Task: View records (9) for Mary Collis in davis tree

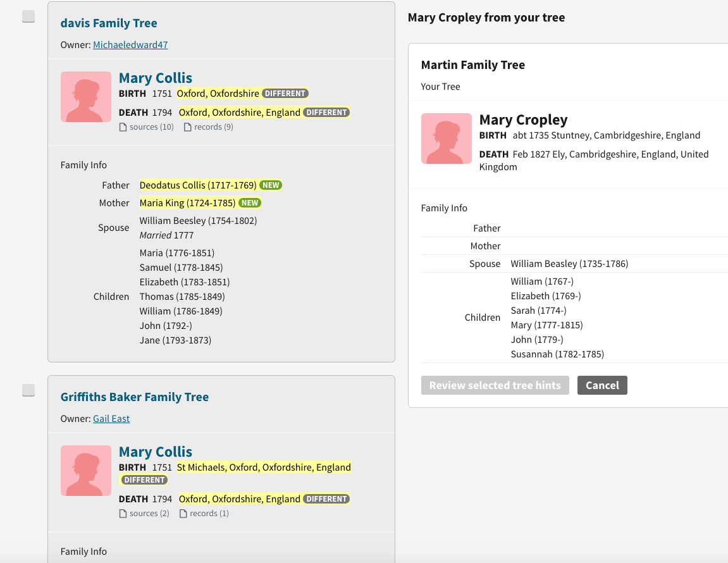Action: point(207,127)
